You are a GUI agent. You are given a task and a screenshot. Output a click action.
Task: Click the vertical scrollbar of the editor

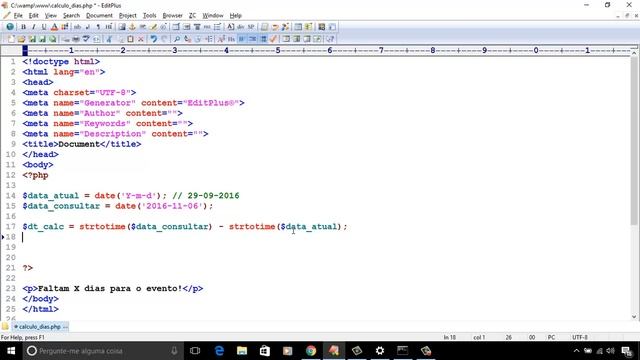634,141
